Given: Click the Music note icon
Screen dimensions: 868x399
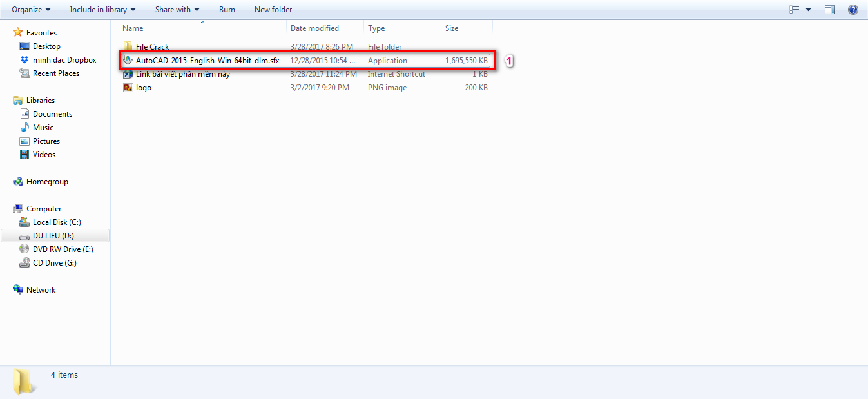Looking at the screenshot, I should tap(24, 128).
